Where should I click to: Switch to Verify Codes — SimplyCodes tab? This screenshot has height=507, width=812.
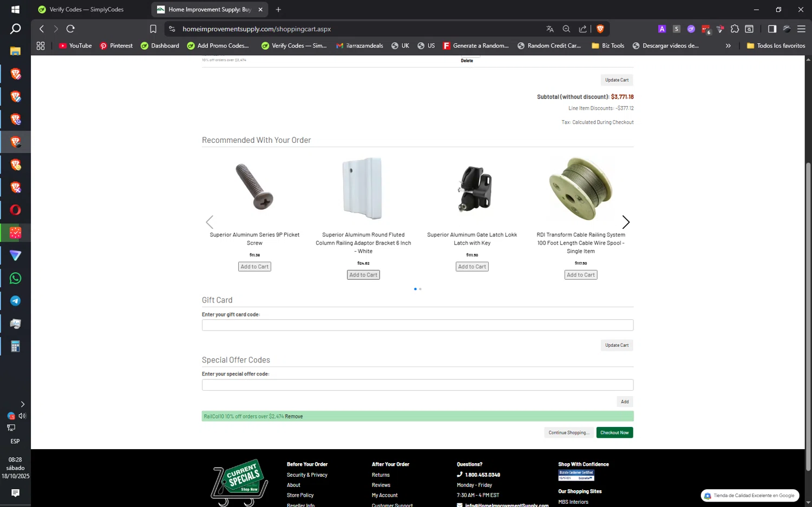pyautogui.click(x=87, y=9)
